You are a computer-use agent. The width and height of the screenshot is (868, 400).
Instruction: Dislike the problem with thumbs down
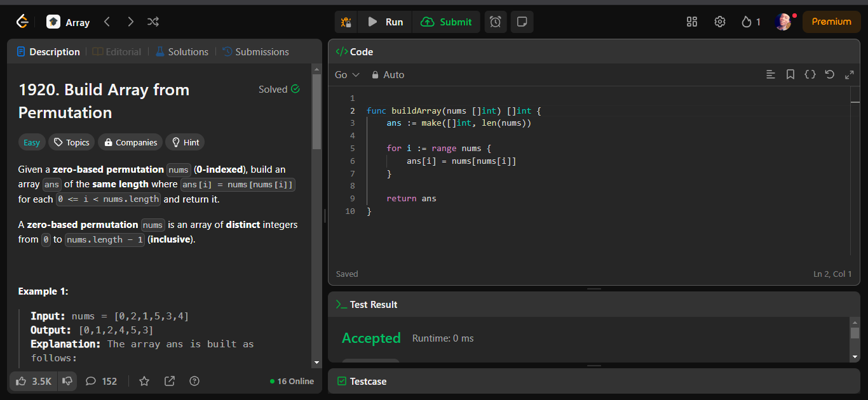click(x=67, y=381)
